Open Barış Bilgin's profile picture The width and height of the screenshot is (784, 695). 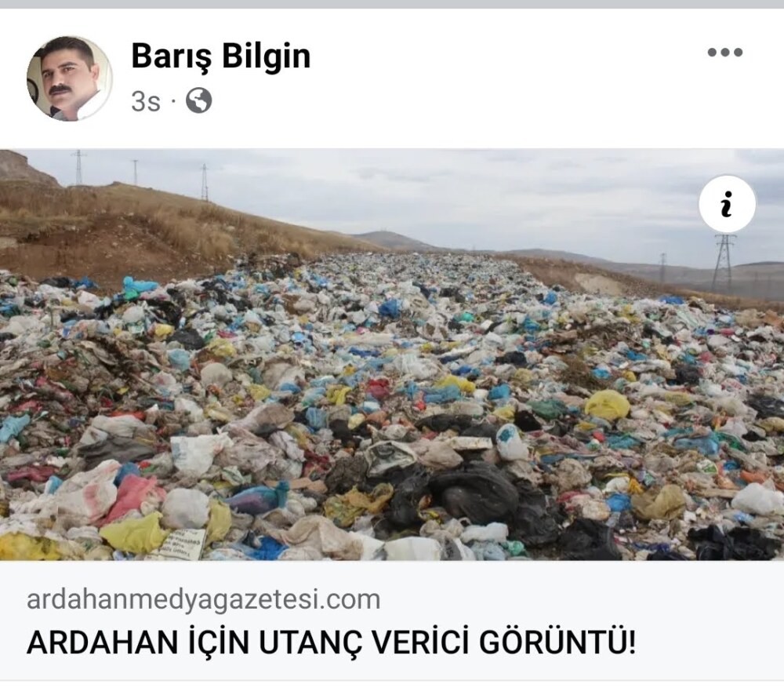pyautogui.click(x=70, y=78)
